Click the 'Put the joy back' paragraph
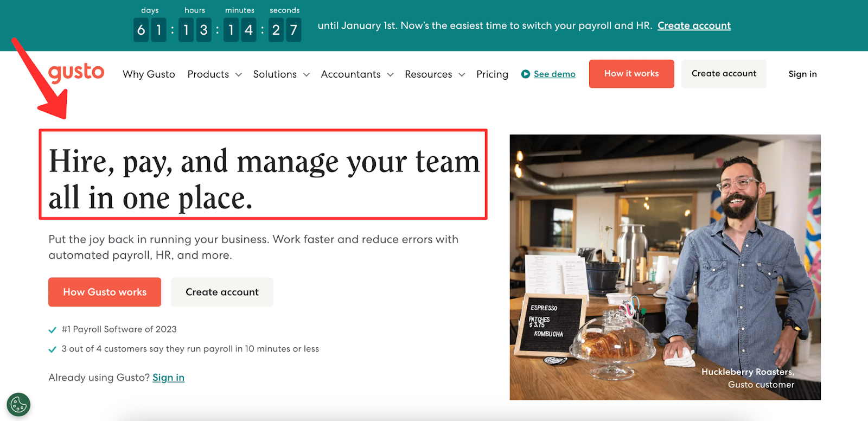This screenshot has width=868, height=421. [x=253, y=247]
